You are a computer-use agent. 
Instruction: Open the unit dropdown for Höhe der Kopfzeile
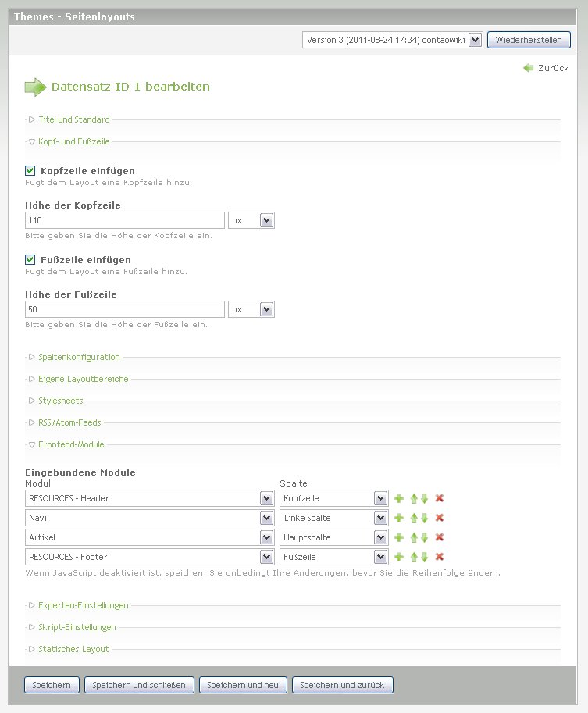251,221
